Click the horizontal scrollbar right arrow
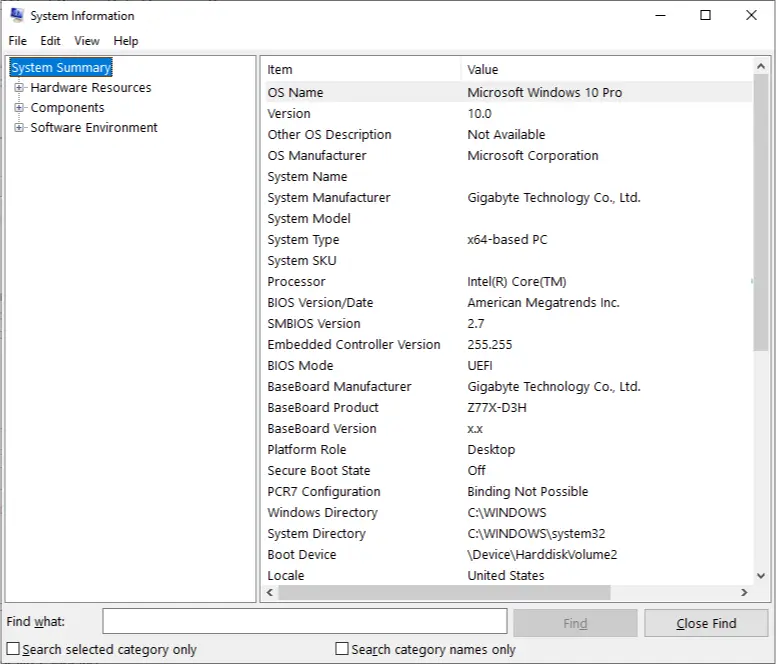 click(744, 592)
